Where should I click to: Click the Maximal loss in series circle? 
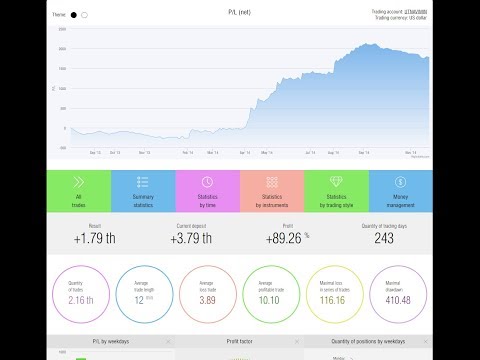(335, 294)
